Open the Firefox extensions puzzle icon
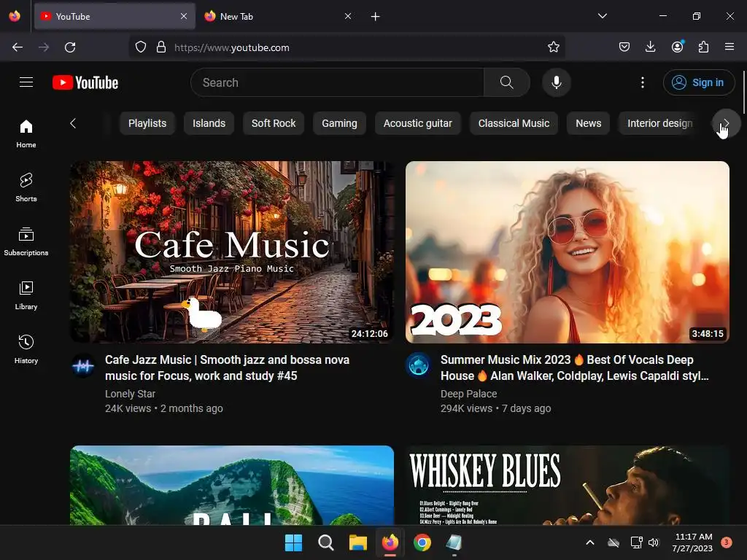The image size is (747, 560). tap(703, 47)
